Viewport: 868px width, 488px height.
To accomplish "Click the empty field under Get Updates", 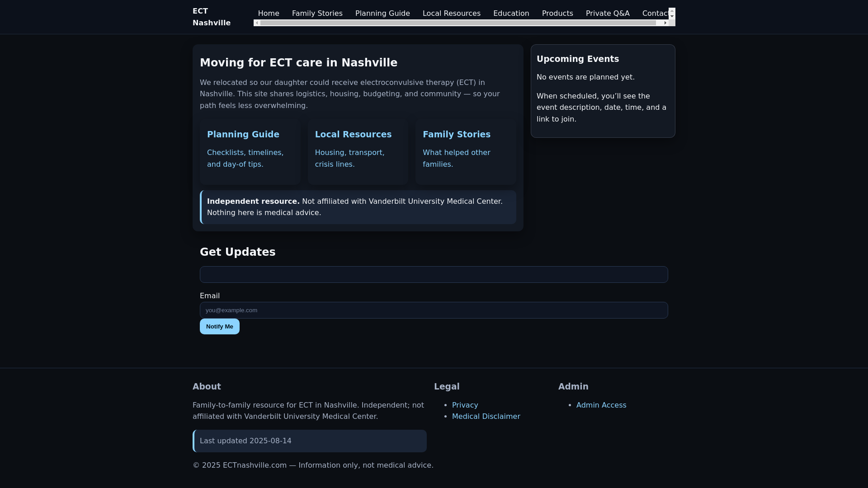I will click(434, 275).
